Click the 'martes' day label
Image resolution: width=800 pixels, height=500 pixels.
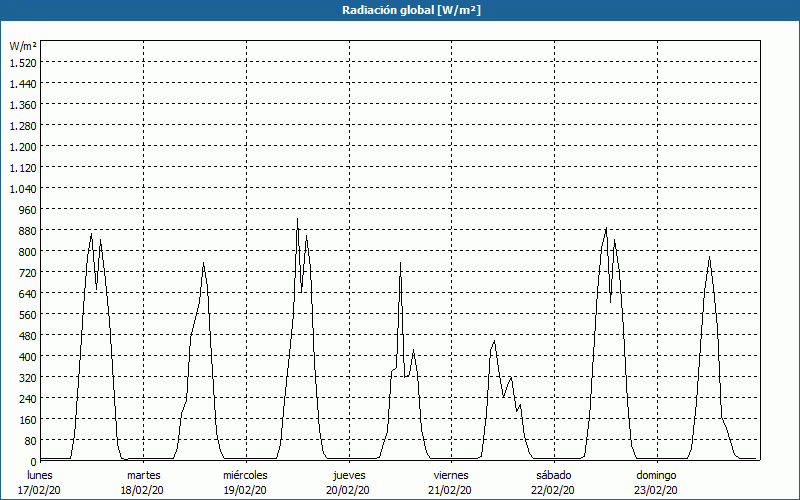(144, 475)
